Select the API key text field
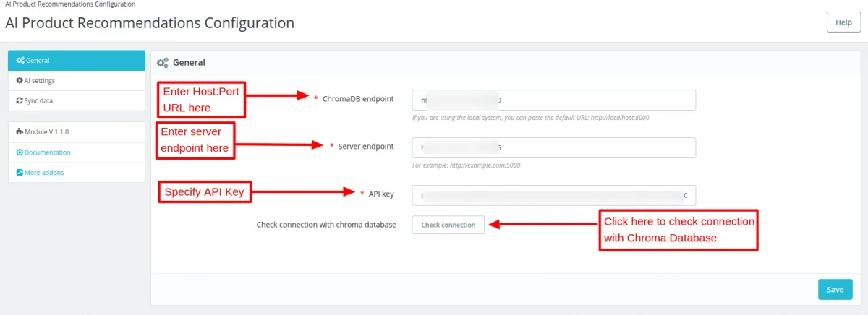The image size is (868, 315). 553,196
